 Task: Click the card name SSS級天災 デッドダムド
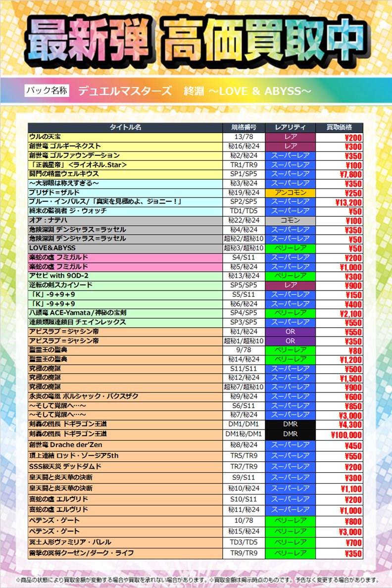click(65, 467)
